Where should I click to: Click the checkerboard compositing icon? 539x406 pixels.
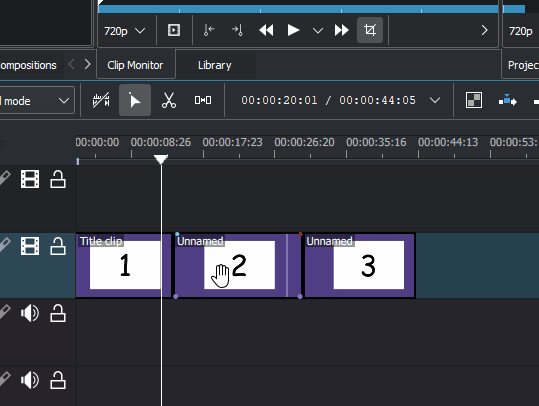coord(474,100)
